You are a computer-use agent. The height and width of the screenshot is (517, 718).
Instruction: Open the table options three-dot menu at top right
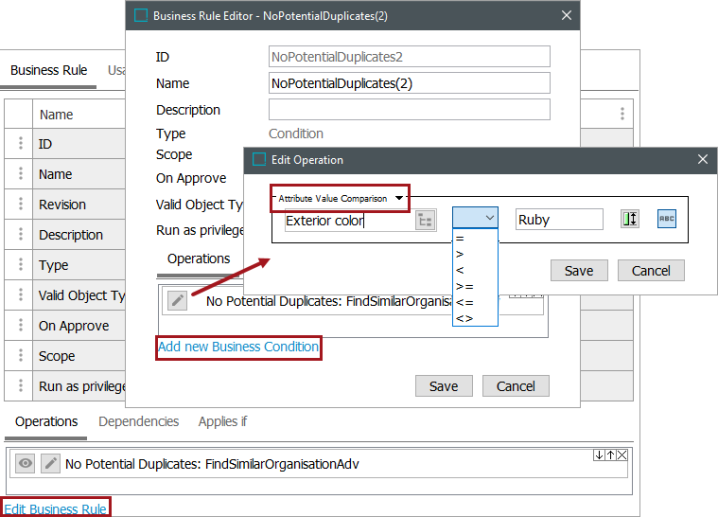622,114
